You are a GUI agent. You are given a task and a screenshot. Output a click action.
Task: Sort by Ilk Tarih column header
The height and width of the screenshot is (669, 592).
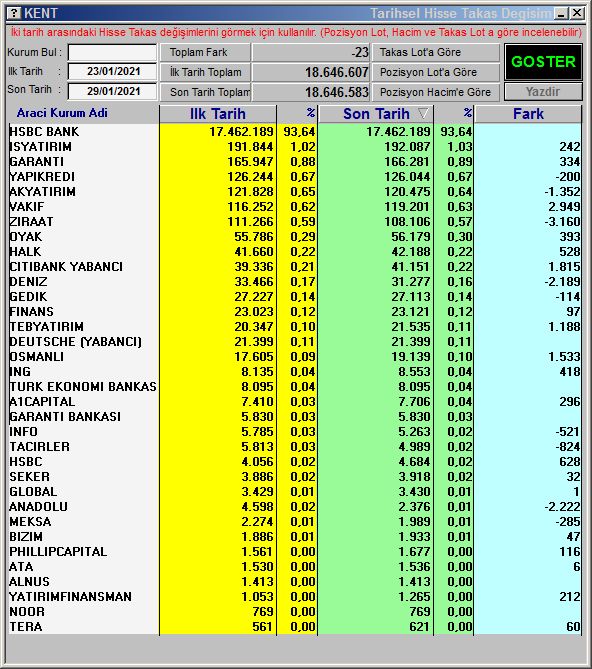[218, 114]
